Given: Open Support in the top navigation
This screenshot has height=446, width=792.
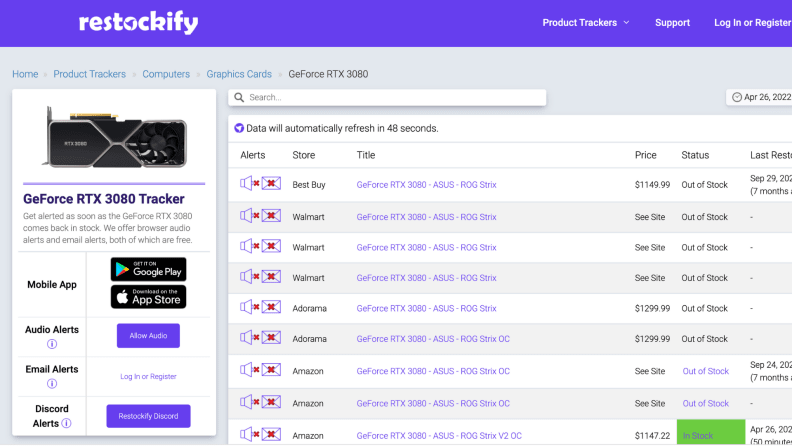Looking at the screenshot, I should (x=672, y=23).
